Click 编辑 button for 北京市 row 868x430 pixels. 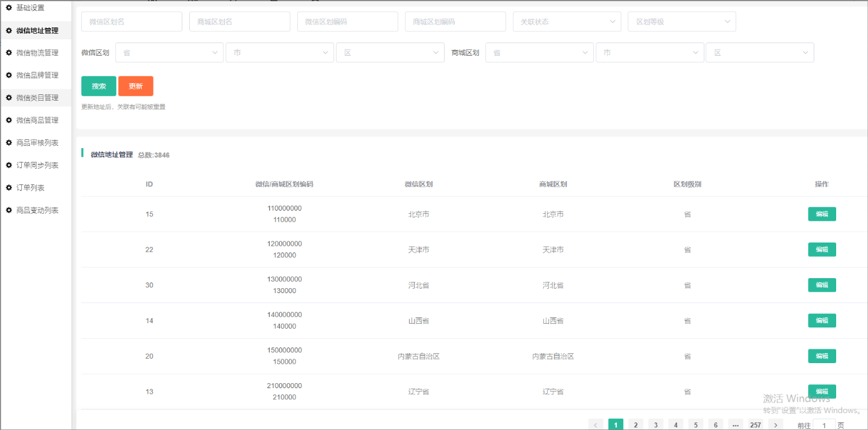(x=822, y=214)
